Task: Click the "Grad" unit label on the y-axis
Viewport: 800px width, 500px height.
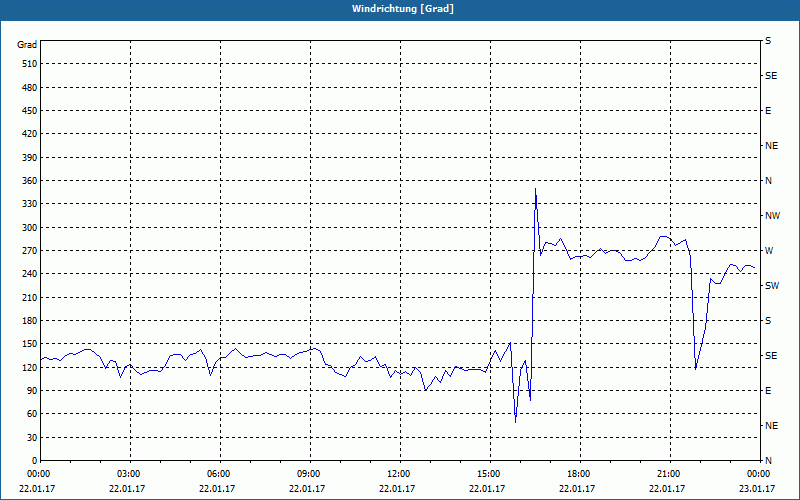Action: pyautogui.click(x=27, y=45)
